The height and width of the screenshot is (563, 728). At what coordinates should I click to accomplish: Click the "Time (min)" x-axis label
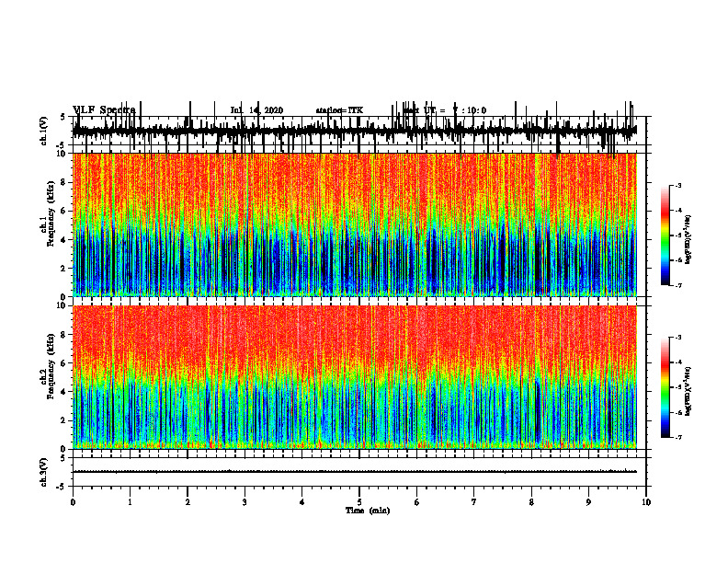click(x=368, y=511)
